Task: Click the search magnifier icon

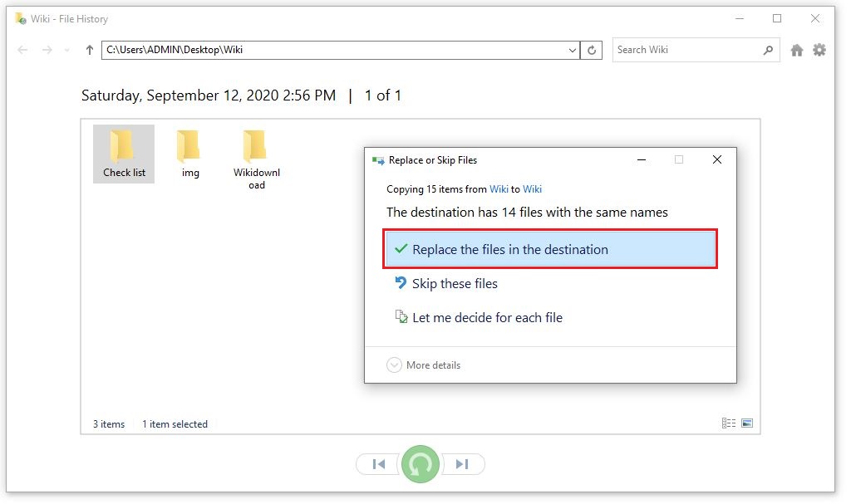Action: click(767, 50)
